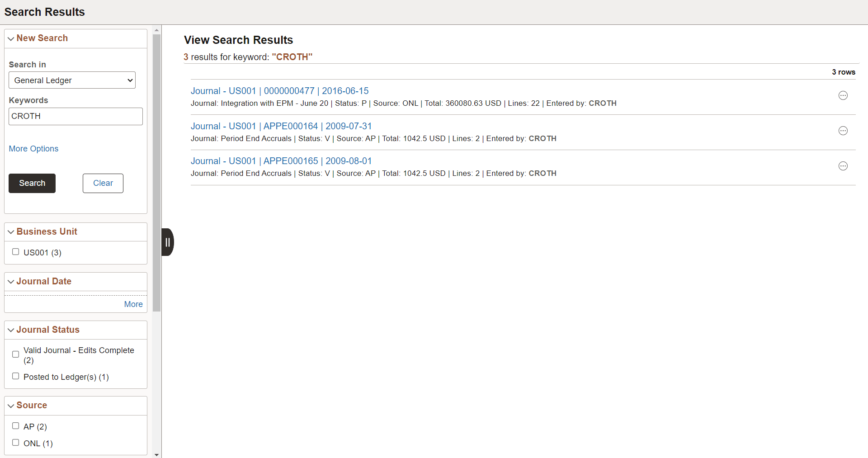The height and width of the screenshot is (458, 868).
Task: Open related actions for journal APPE000164
Action: click(843, 131)
